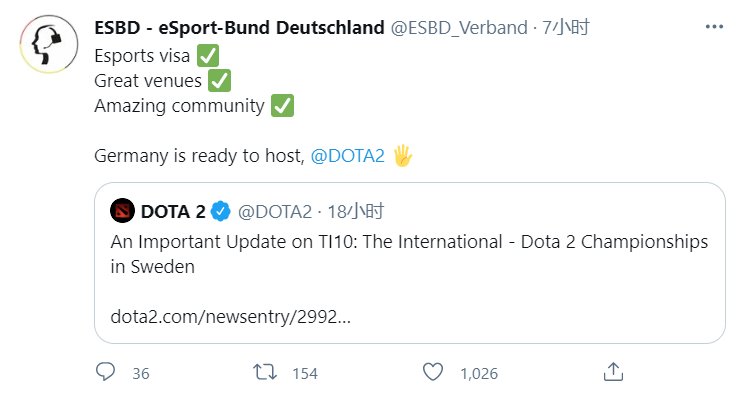Image resolution: width=745 pixels, height=397 pixels.
Task: Click the DOTA 2 verified badge
Action: [x=220, y=211]
